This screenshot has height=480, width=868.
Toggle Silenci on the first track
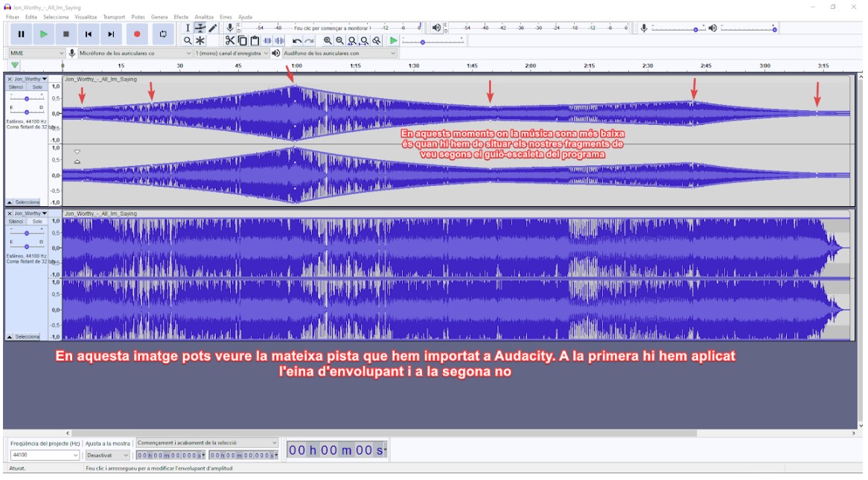click(x=16, y=87)
